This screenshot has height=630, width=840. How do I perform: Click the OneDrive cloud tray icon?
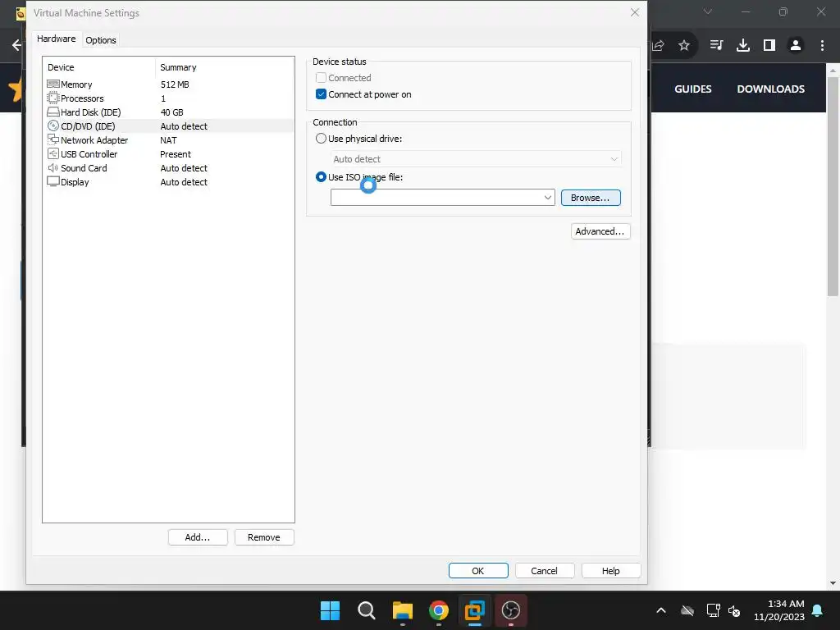pos(687,610)
